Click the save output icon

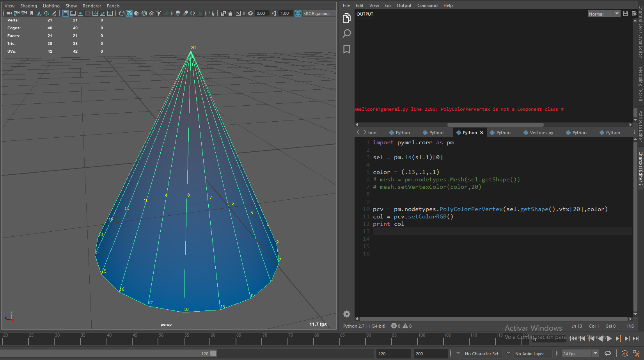(626, 14)
